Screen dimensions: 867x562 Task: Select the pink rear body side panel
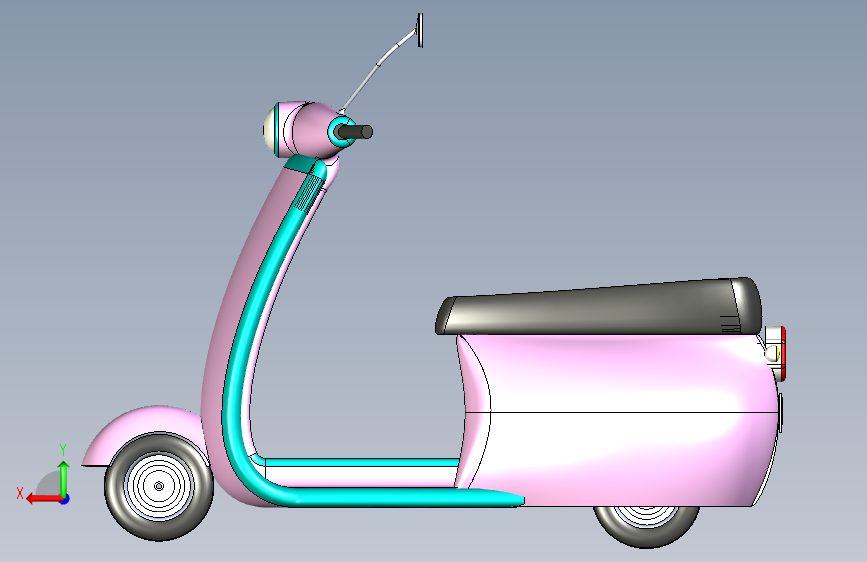617,420
